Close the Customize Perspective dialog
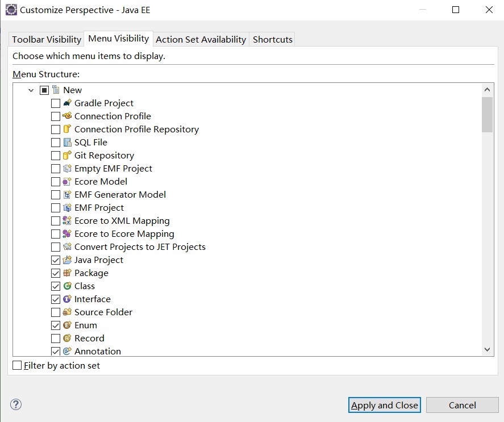 (x=489, y=10)
